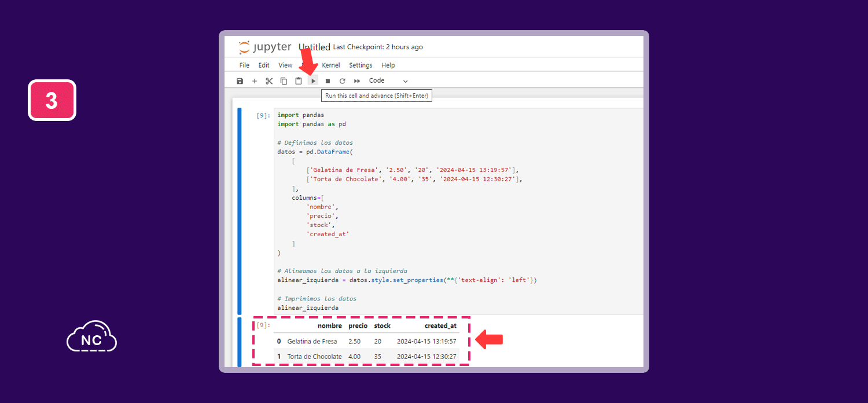The height and width of the screenshot is (403, 868).
Task: Click the stock value 35 in the output table
Action: click(378, 357)
